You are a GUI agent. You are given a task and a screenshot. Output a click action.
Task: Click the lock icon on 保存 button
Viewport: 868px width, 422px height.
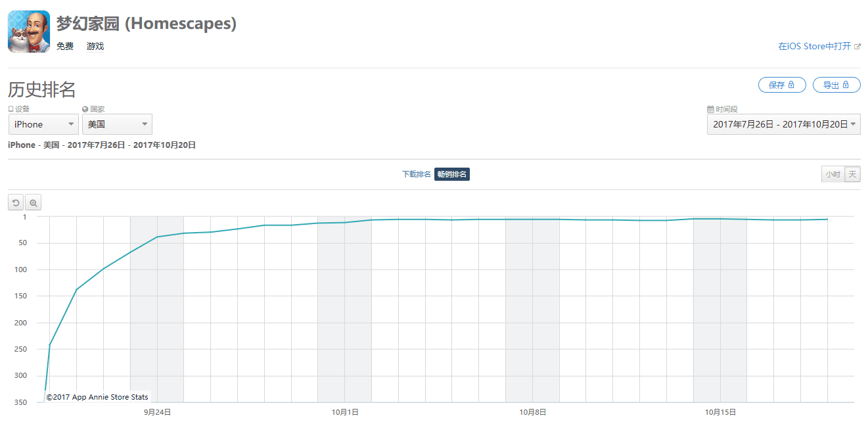click(x=792, y=85)
